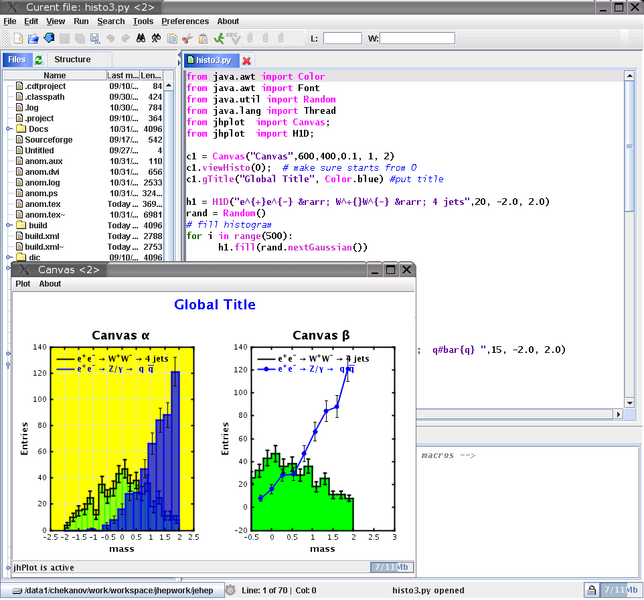Click the New file toolbar icon
Screen dimensions: 644x600
click(20, 39)
